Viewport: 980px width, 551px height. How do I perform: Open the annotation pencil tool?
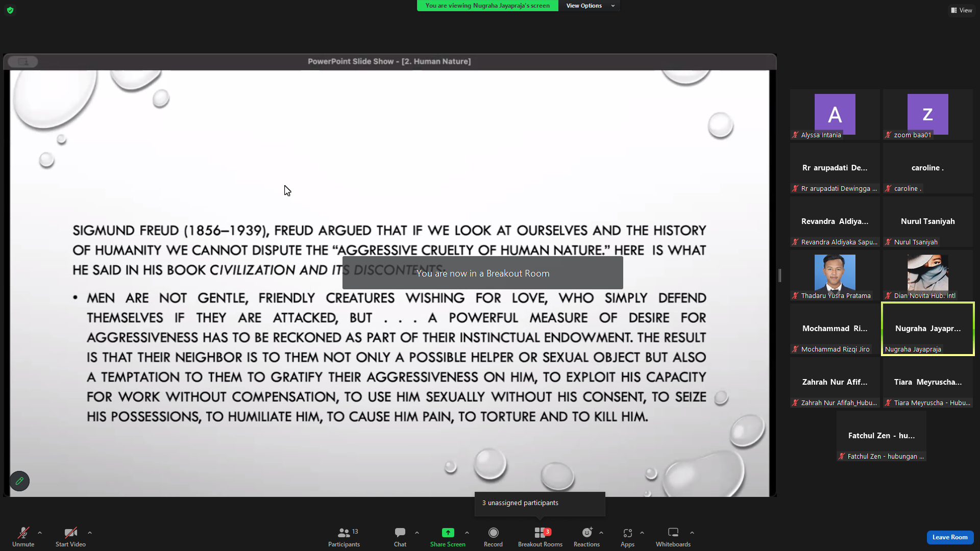pyautogui.click(x=19, y=481)
